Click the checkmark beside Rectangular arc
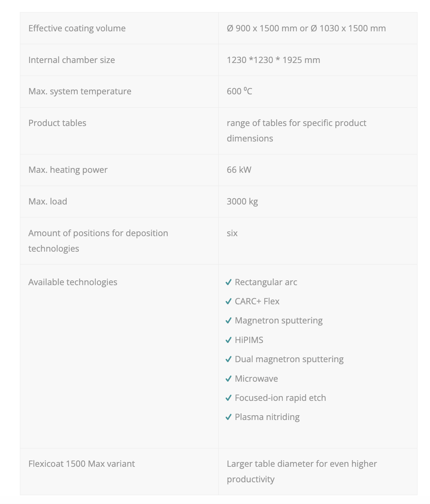The height and width of the screenshot is (504, 430). click(x=229, y=283)
